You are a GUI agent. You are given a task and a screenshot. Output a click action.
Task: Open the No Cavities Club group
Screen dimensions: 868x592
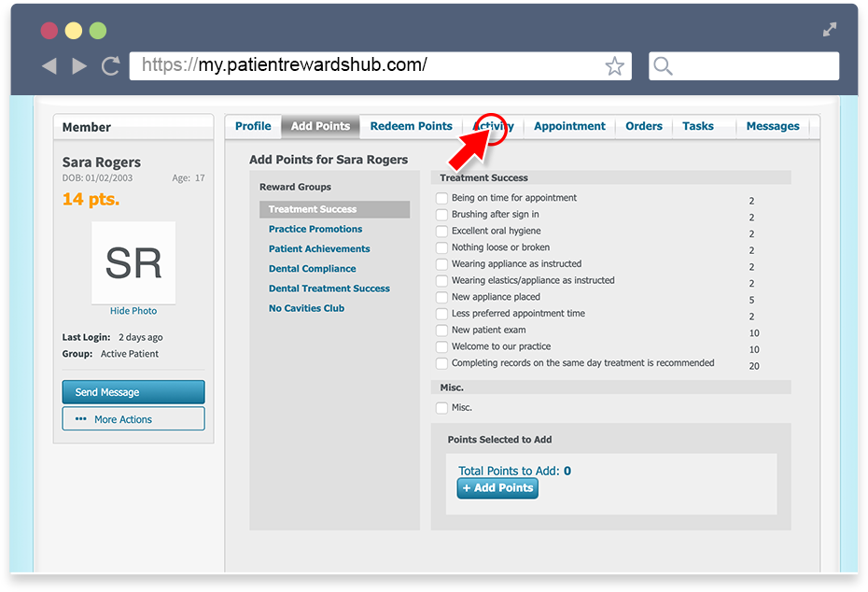coord(307,308)
